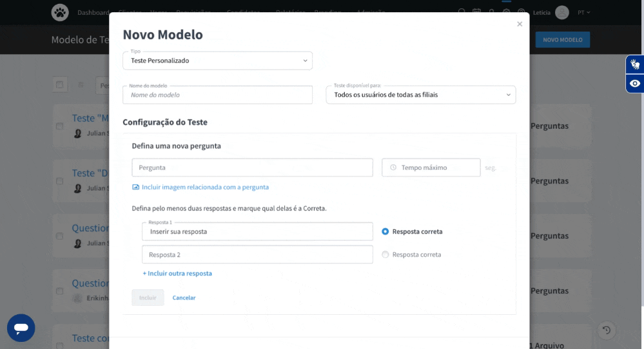Close the Novo Modelo dialog
The image size is (644, 349).
(x=520, y=24)
